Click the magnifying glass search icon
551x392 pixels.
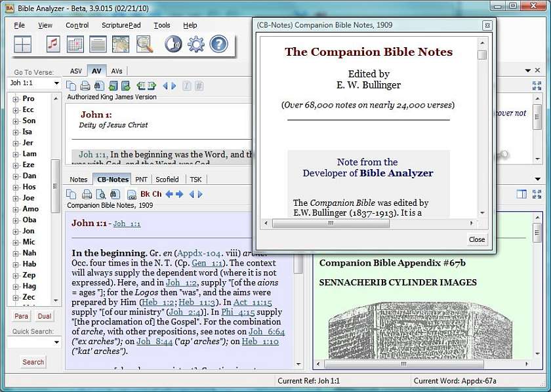tap(144, 44)
